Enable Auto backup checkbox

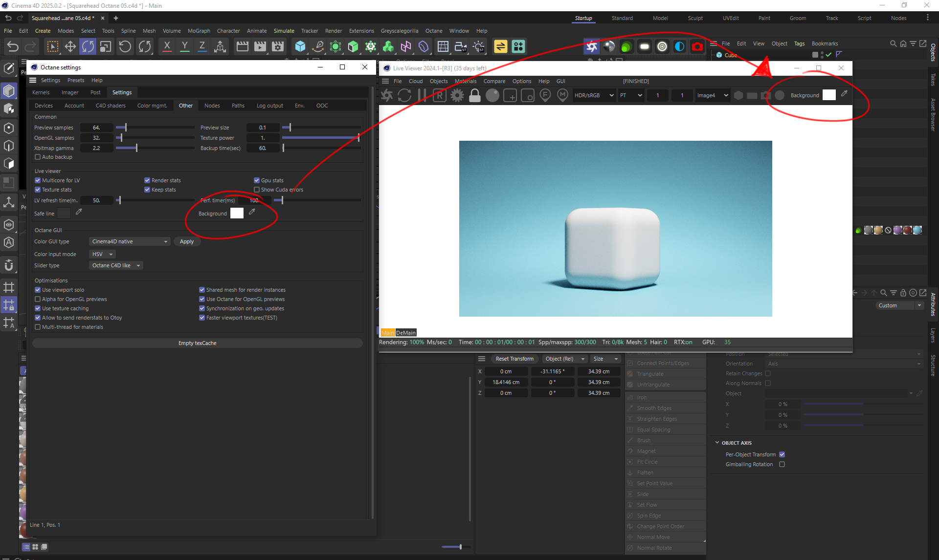(38, 157)
